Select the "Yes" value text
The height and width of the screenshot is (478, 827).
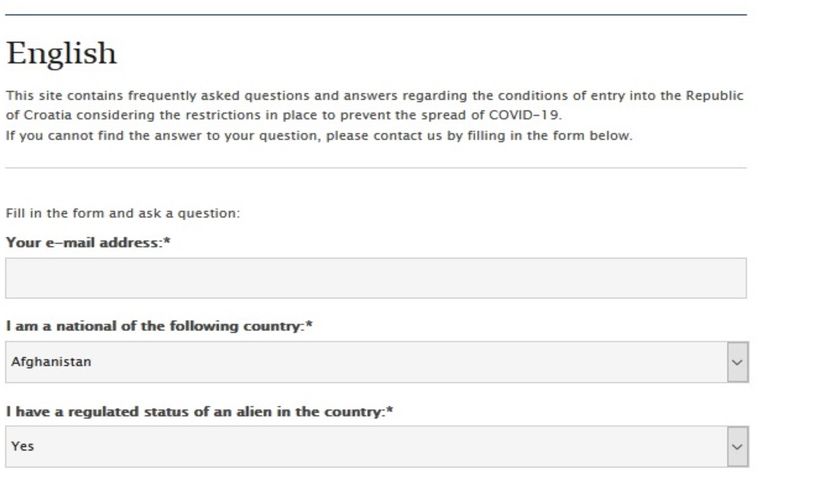[x=22, y=446]
